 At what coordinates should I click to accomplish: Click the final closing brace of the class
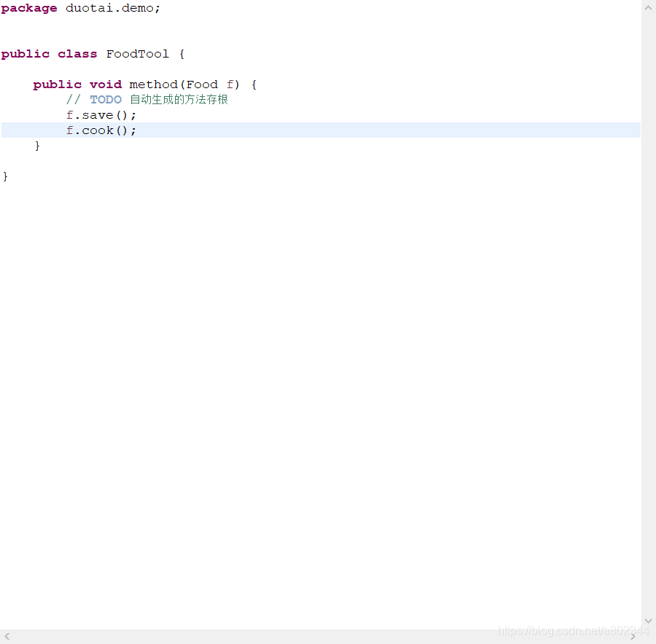pyautogui.click(x=5, y=176)
